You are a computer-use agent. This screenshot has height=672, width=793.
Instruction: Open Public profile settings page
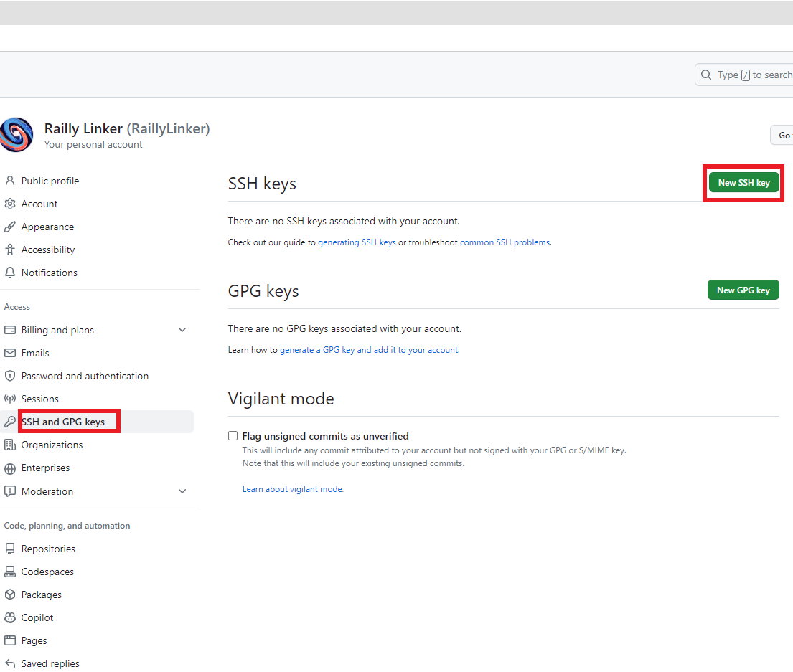50,181
